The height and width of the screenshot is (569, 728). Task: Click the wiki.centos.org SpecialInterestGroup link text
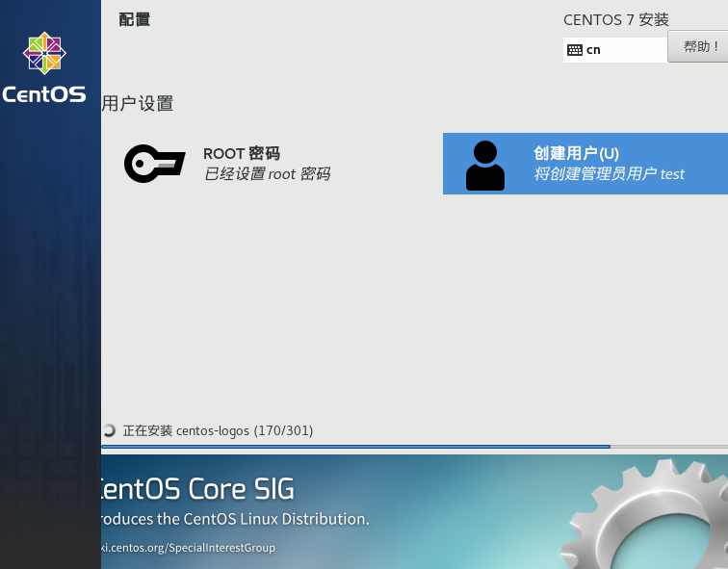[x=189, y=548]
